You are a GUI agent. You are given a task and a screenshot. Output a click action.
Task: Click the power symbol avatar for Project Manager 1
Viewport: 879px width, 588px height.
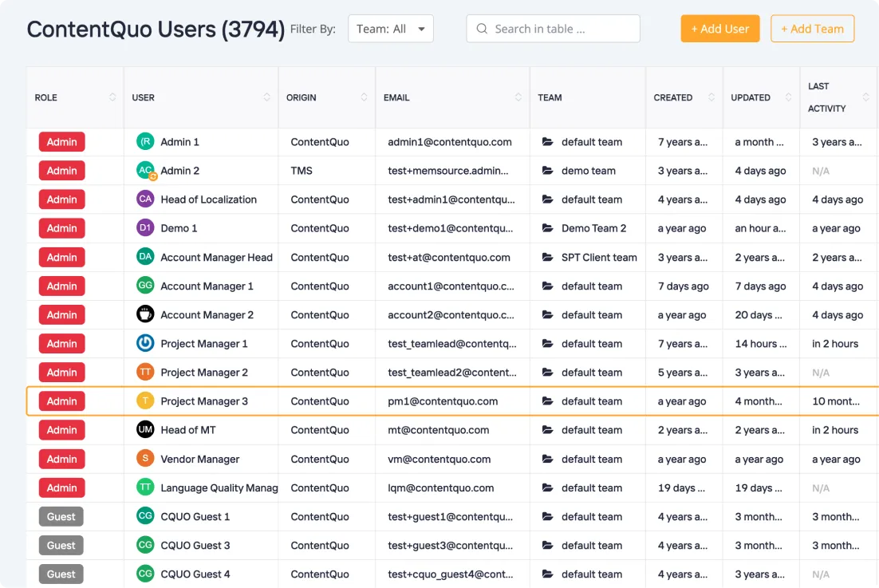pyautogui.click(x=145, y=344)
